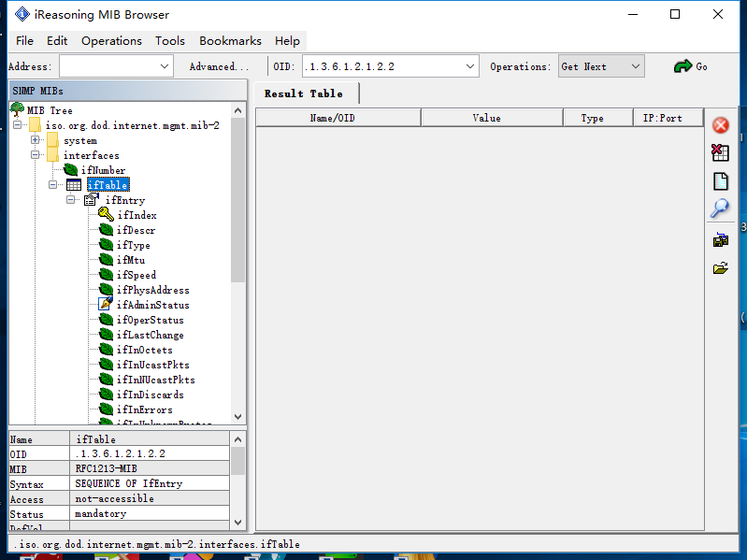Click the Advanced... button
Image resolution: width=747 pixels, height=560 pixels.
pyautogui.click(x=219, y=66)
